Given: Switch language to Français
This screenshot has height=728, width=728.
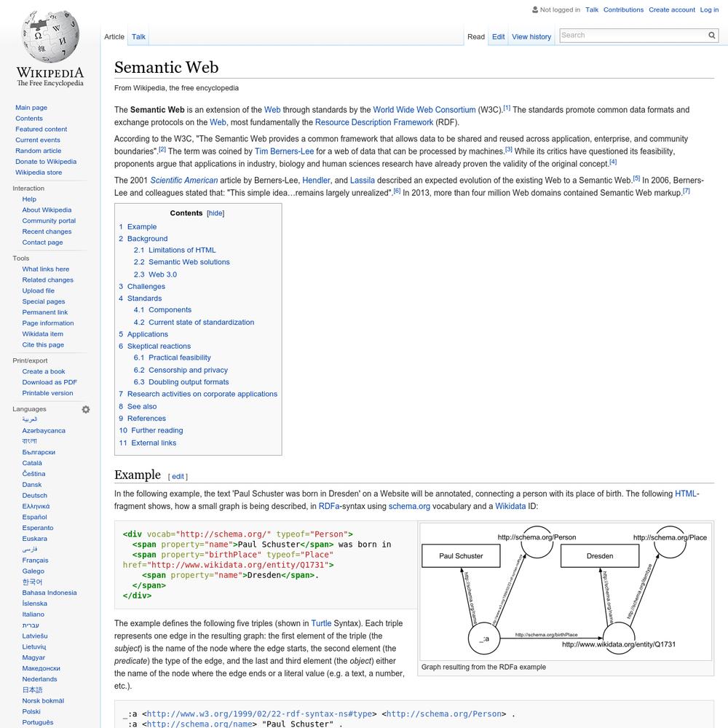Looking at the screenshot, I should [x=35, y=560].
